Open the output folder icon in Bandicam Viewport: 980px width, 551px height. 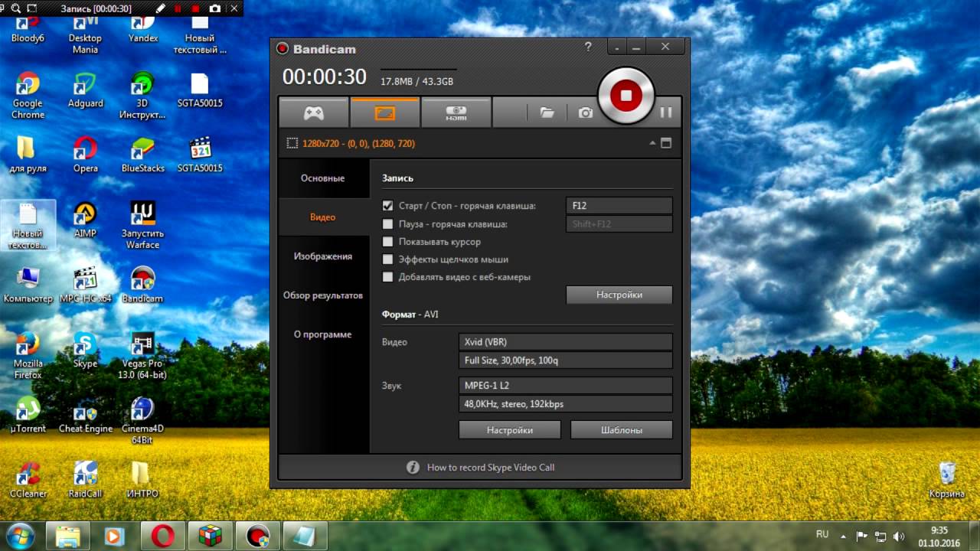point(547,112)
